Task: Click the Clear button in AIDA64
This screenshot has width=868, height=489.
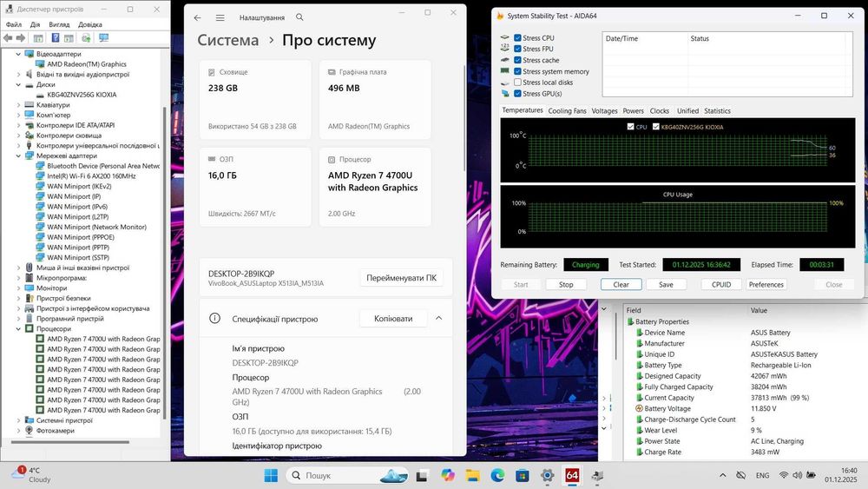Action: pos(621,285)
